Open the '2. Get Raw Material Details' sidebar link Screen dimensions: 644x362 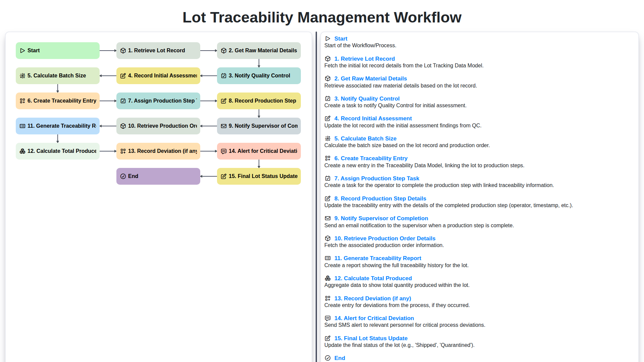(370, 78)
